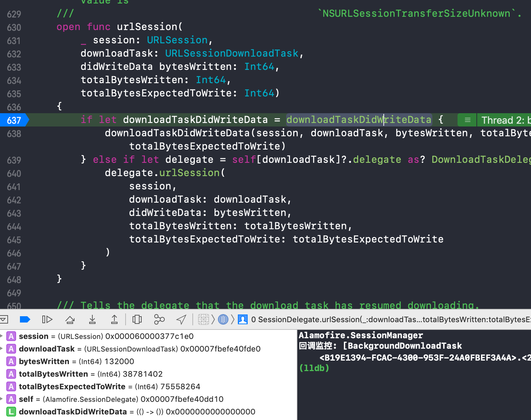Click line 630 in the gutter
Viewport: 531px width, 420px height.
click(x=14, y=27)
